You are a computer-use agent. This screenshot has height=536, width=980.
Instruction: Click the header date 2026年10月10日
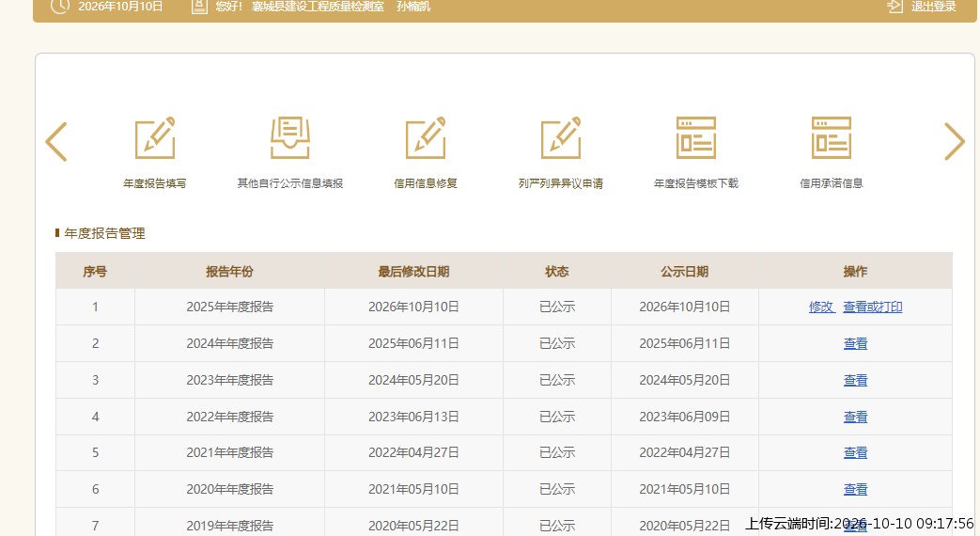coord(120,7)
